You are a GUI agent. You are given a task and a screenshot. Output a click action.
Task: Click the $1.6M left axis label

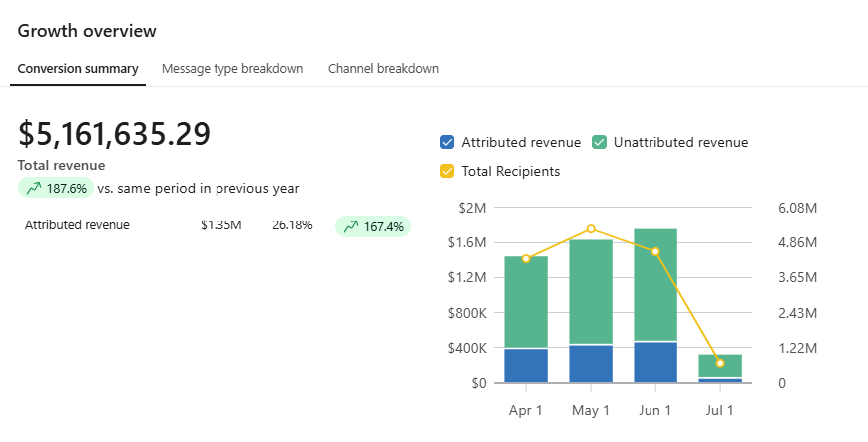click(x=467, y=242)
